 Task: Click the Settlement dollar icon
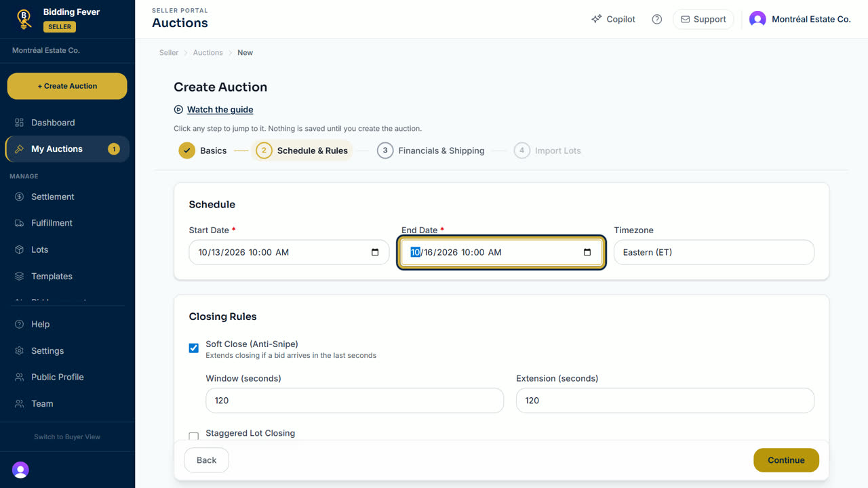click(19, 197)
